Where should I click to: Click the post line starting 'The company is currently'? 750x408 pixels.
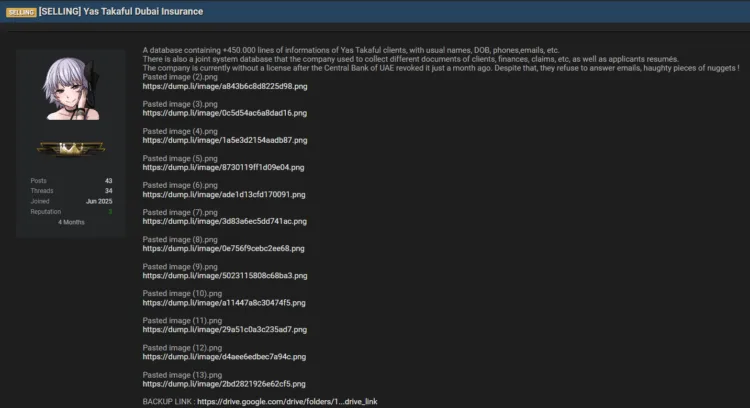pos(441,68)
